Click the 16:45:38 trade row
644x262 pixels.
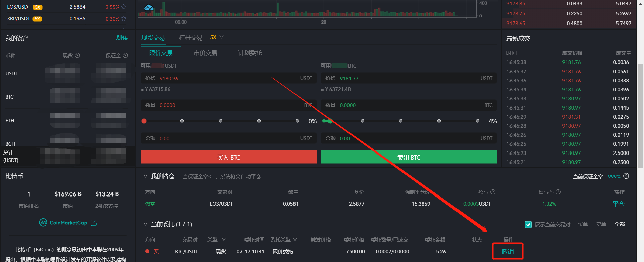(x=569, y=62)
